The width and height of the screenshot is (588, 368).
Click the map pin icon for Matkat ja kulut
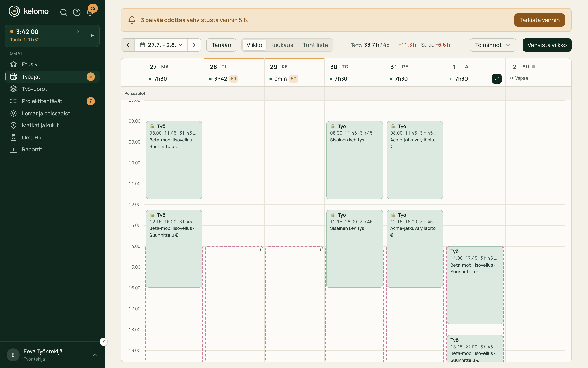(14, 125)
